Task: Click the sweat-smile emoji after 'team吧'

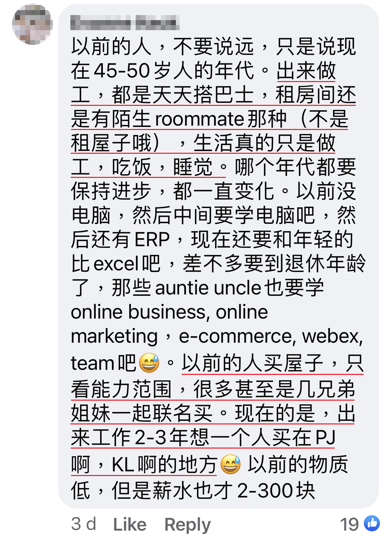Action: [x=148, y=363]
